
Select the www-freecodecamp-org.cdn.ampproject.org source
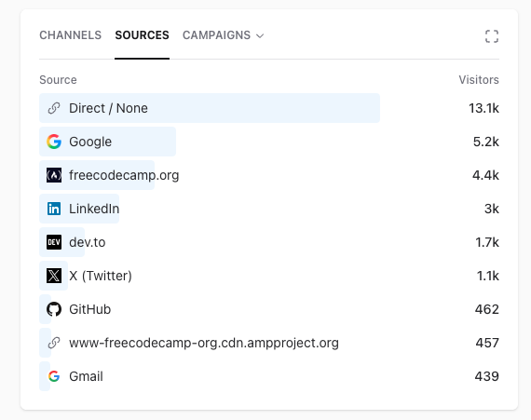tap(204, 343)
